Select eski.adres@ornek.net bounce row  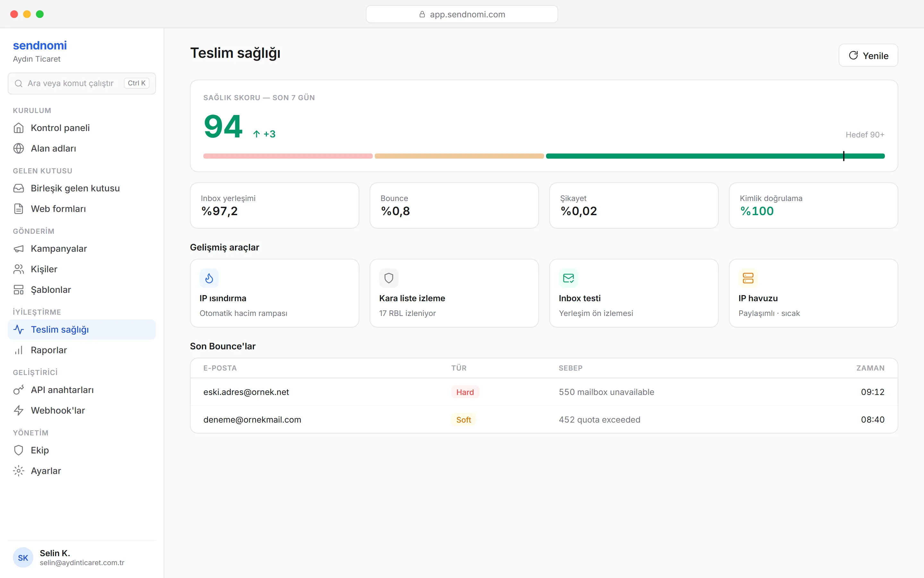pyautogui.click(x=544, y=392)
